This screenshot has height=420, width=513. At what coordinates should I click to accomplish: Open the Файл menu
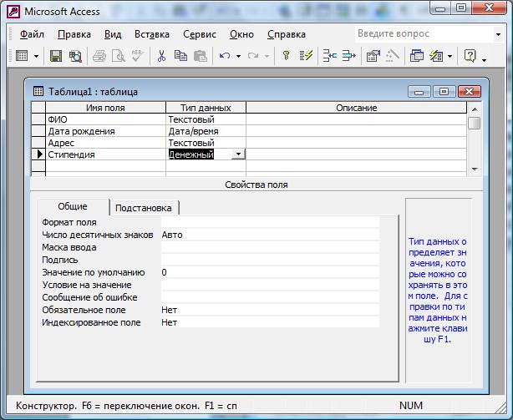(x=32, y=34)
